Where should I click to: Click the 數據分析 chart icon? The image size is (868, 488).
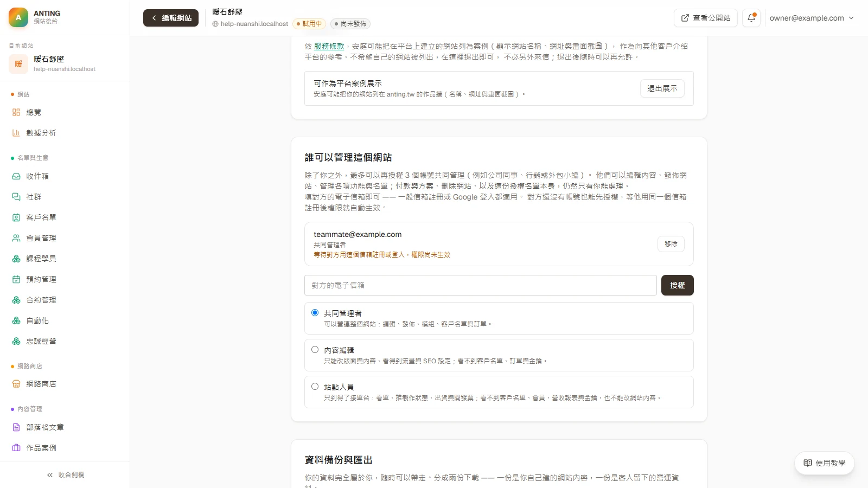point(16,133)
